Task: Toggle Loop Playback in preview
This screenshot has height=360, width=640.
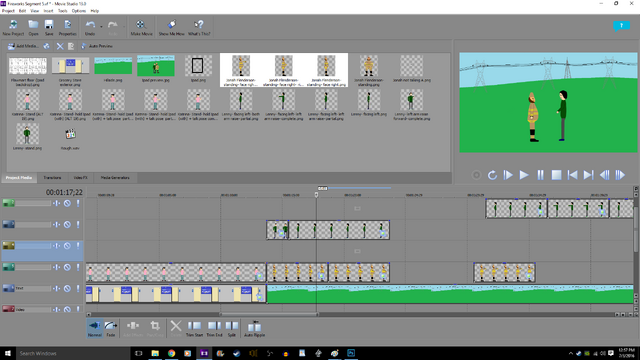Action: point(492,175)
